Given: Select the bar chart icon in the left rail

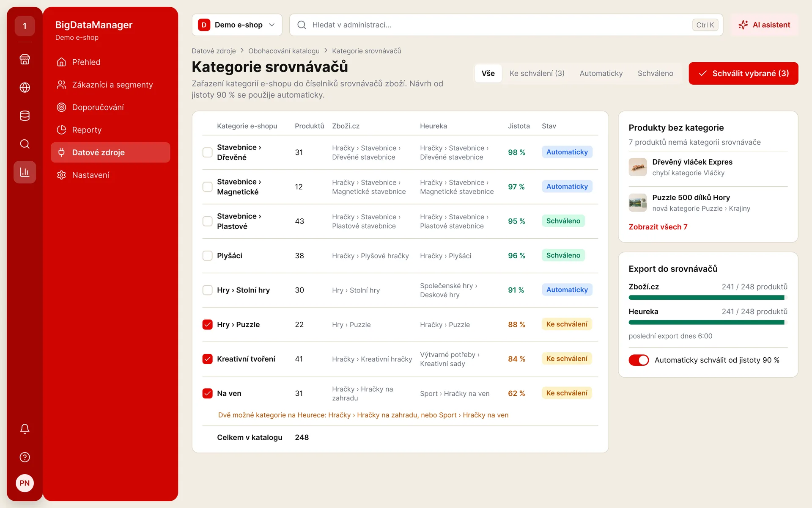Looking at the screenshot, I should point(25,172).
